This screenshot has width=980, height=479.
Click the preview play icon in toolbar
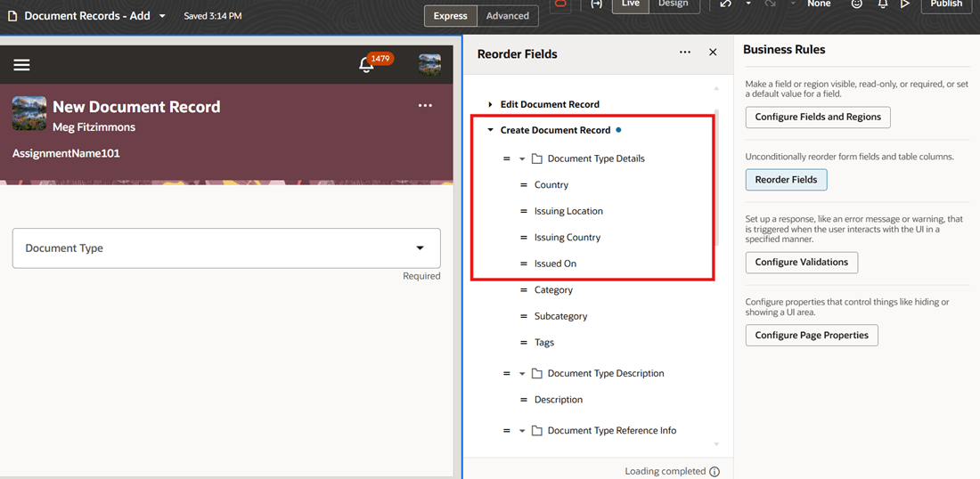(904, 4)
